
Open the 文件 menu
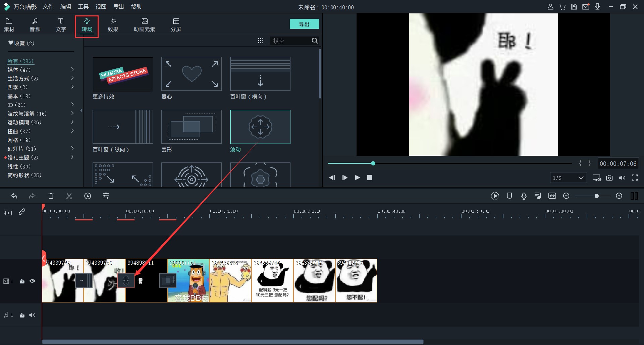point(48,7)
